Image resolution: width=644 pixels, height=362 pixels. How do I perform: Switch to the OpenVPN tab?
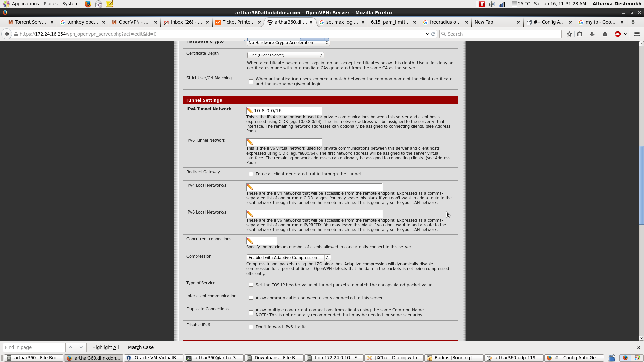pos(134,22)
